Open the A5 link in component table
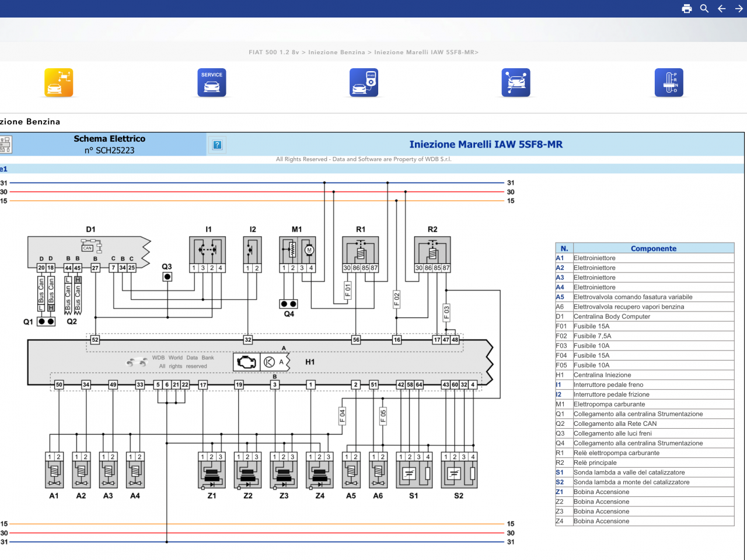 [560, 297]
